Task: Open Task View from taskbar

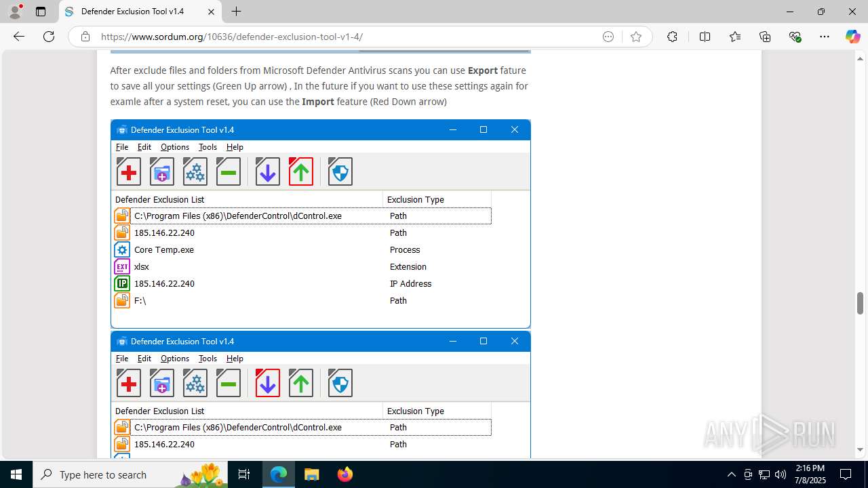Action: click(x=245, y=474)
